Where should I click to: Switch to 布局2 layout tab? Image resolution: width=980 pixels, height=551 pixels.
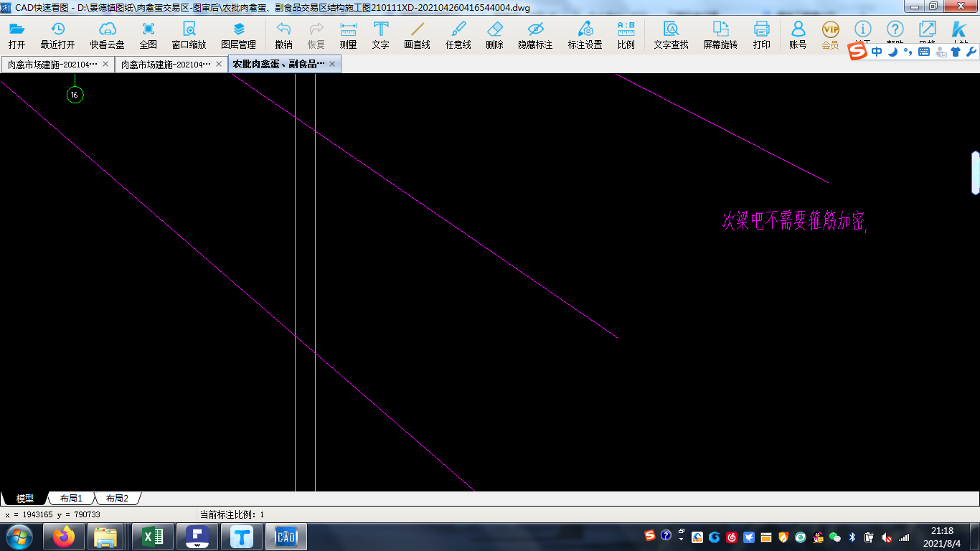[117, 498]
